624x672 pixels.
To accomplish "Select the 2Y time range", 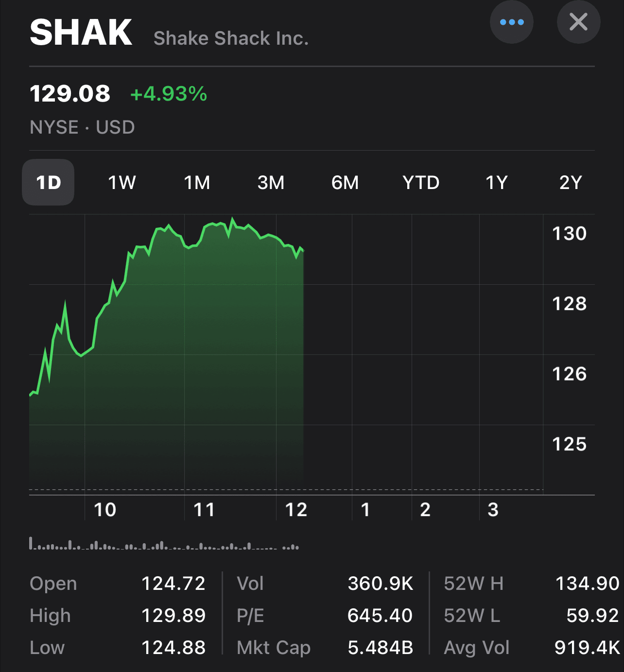I will click(571, 183).
